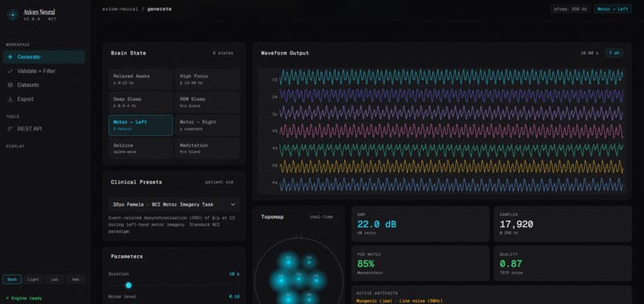Click the sfreq: 256 Hz badge
The width and height of the screenshot is (644, 304).
pyautogui.click(x=570, y=9)
